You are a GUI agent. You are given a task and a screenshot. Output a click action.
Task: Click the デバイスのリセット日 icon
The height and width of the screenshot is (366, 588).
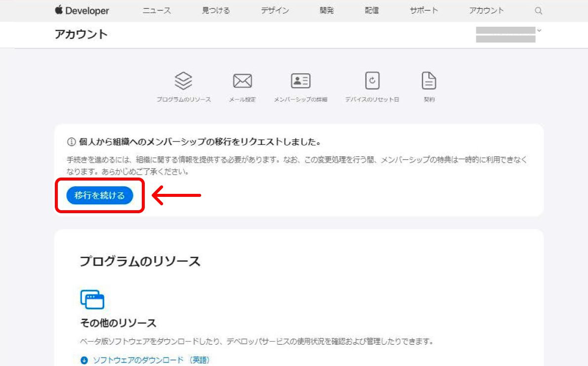coord(372,80)
